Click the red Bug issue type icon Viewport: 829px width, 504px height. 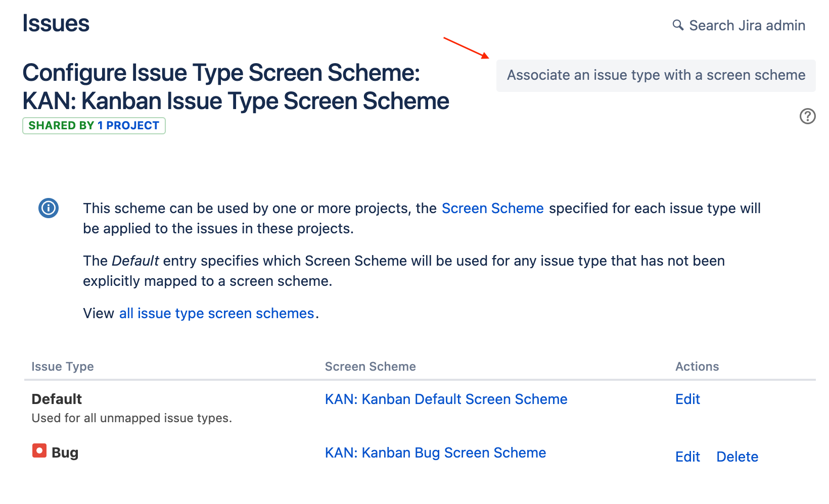coord(39,450)
